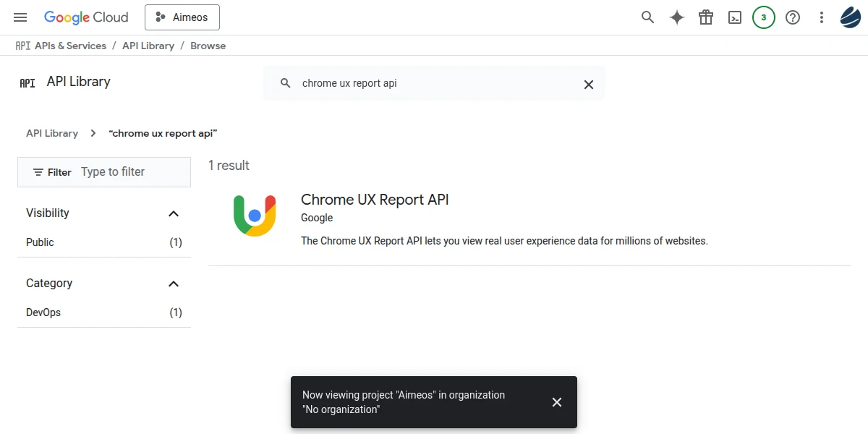Dismiss the project notification toast
This screenshot has height=434, width=868.
[557, 402]
